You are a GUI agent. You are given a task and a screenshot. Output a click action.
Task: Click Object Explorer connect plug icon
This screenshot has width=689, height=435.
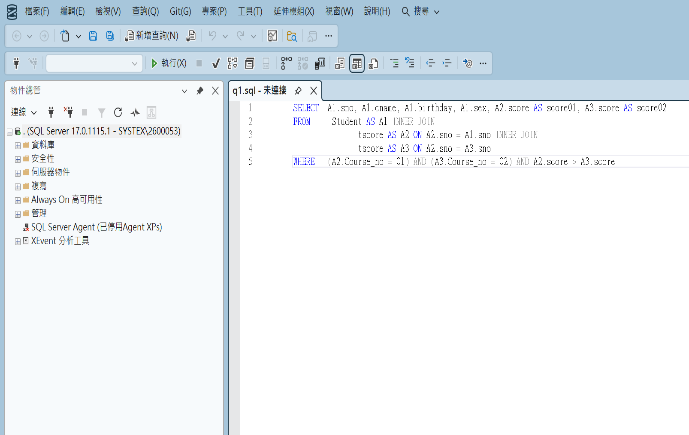(51, 112)
